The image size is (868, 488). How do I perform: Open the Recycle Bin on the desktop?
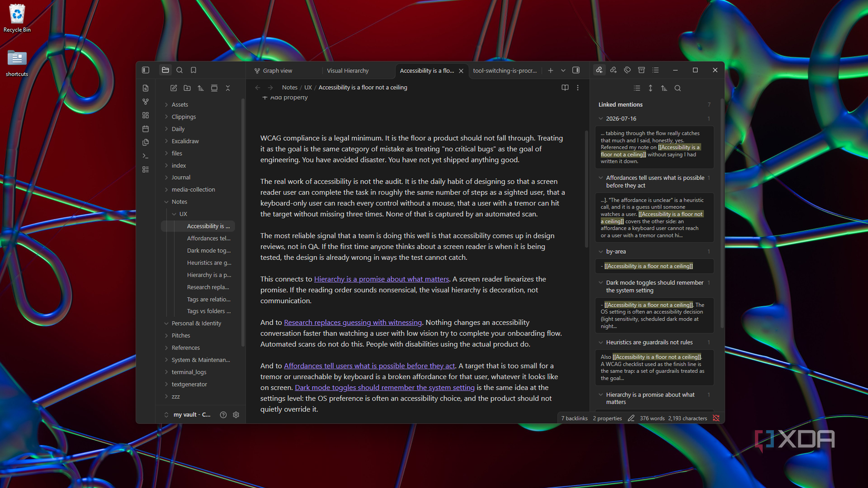(17, 18)
